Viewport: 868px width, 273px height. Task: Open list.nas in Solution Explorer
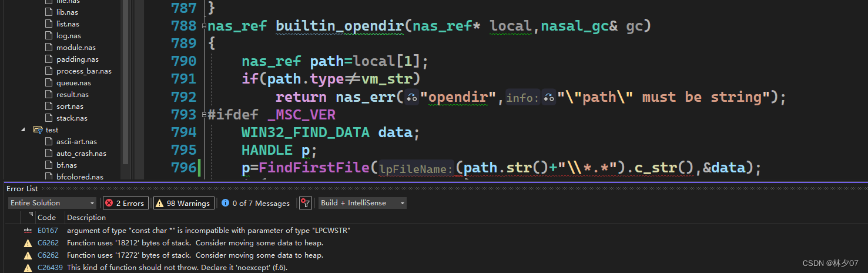point(68,24)
